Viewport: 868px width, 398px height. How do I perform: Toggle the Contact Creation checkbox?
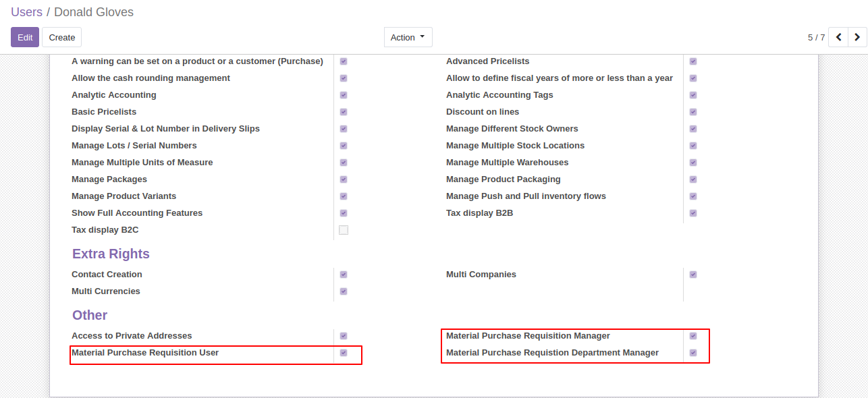(344, 275)
